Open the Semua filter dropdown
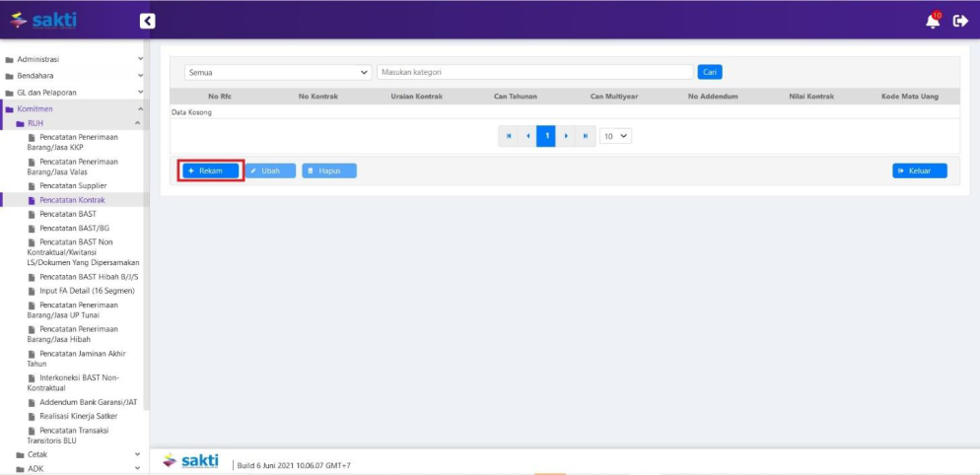The width and height of the screenshot is (980, 475). 278,72
